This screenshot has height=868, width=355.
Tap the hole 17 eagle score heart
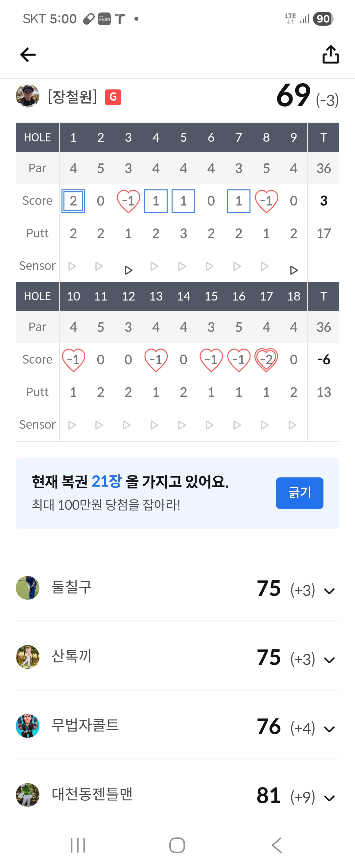pos(266,360)
